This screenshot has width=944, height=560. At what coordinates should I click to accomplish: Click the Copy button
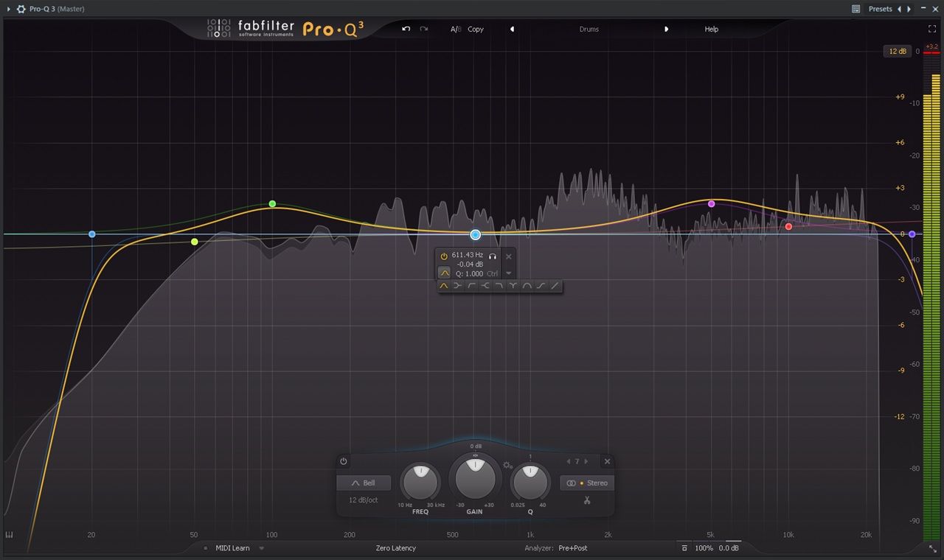pyautogui.click(x=476, y=29)
